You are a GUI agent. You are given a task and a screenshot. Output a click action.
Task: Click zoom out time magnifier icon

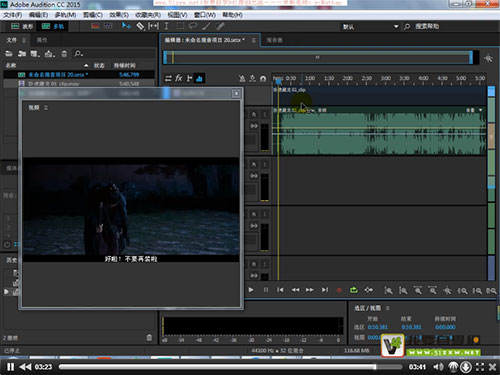click(433, 290)
